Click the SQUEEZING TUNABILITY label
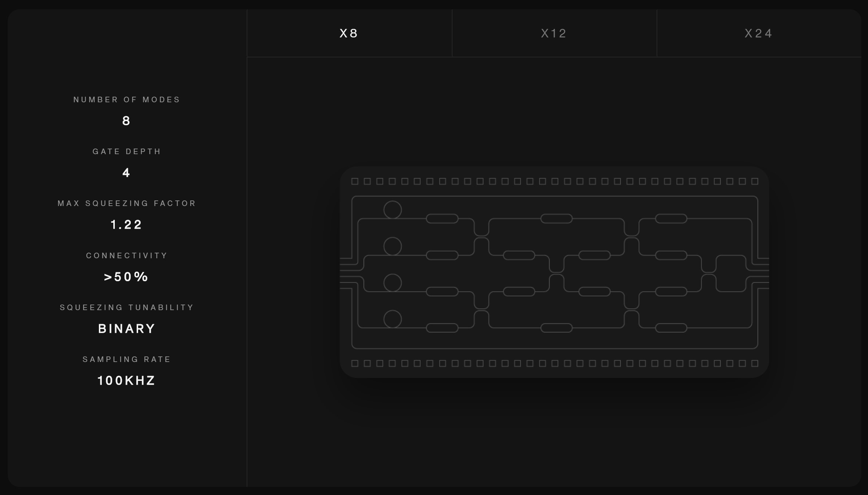 (x=127, y=308)
